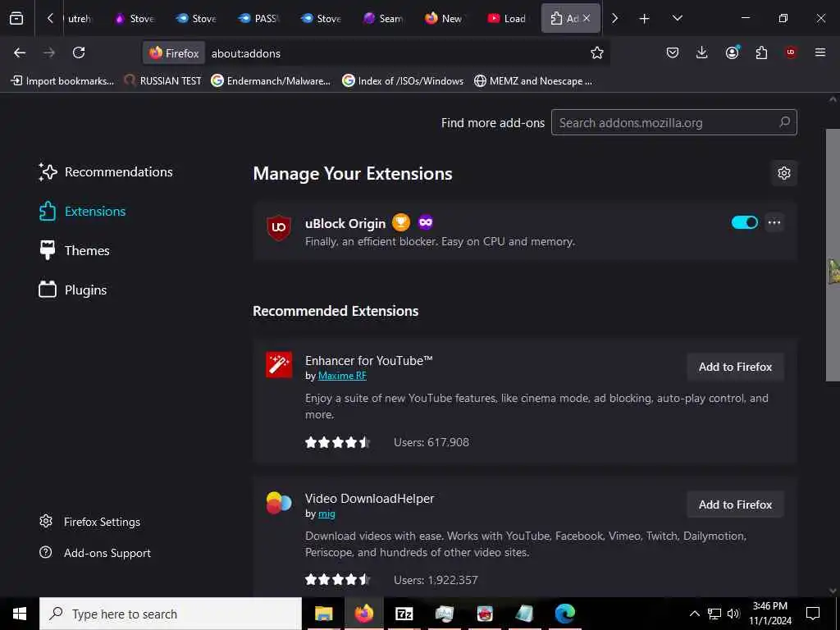Reload the current page
Image resolution: width=840 pixels, height=630 pixels.
click(x=79, y=52)
